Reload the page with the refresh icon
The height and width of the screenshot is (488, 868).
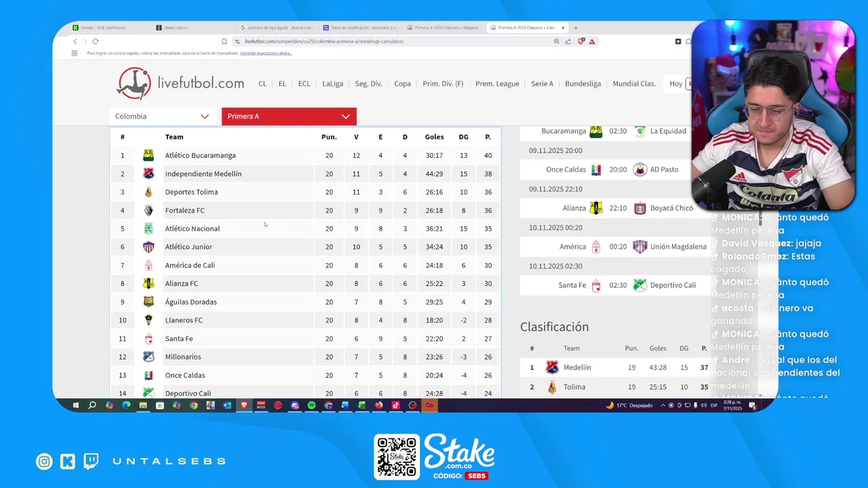(x=95, y=41)
